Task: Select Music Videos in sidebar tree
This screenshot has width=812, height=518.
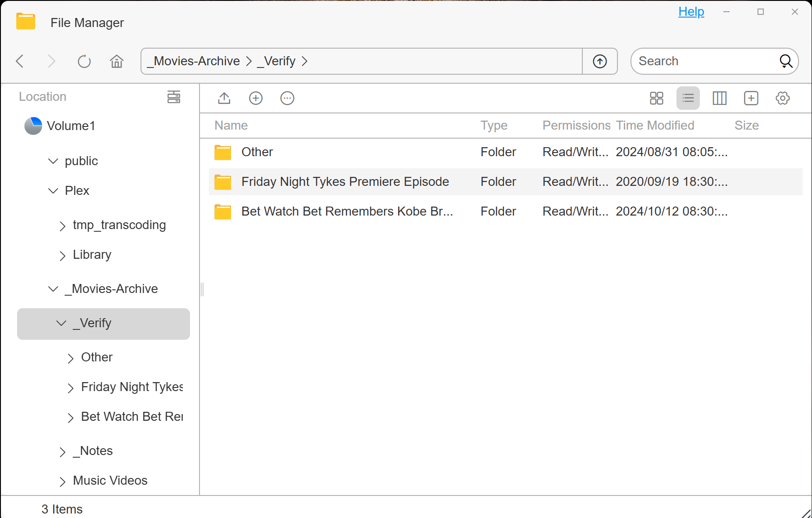Action: click(110, 481)
